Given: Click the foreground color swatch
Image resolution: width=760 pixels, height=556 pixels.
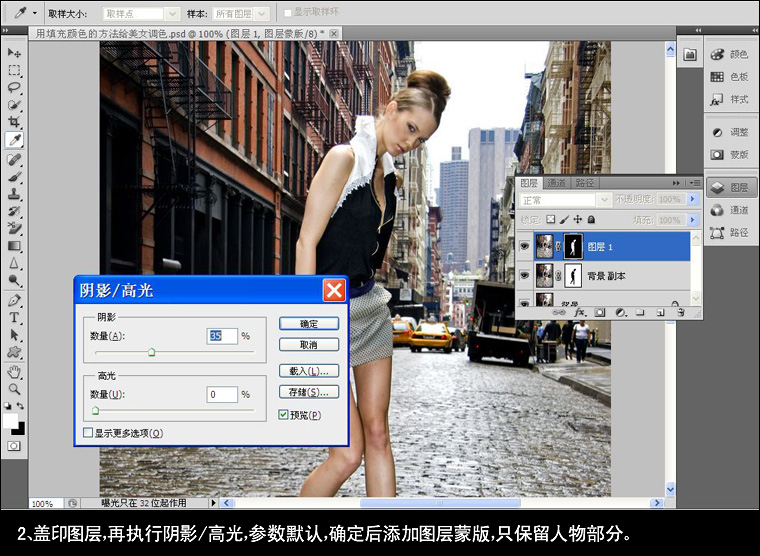Looking at the screenshot, I should click(x=10, y=421).
